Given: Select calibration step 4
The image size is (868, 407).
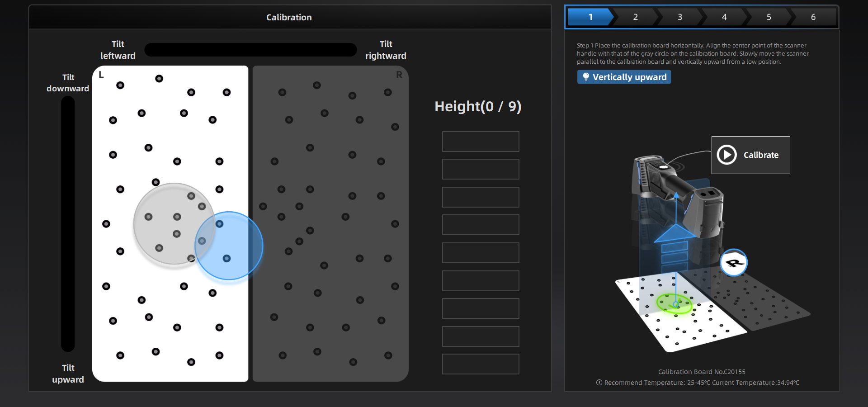Looking at the screenshot, I should (x=724, y=17).
